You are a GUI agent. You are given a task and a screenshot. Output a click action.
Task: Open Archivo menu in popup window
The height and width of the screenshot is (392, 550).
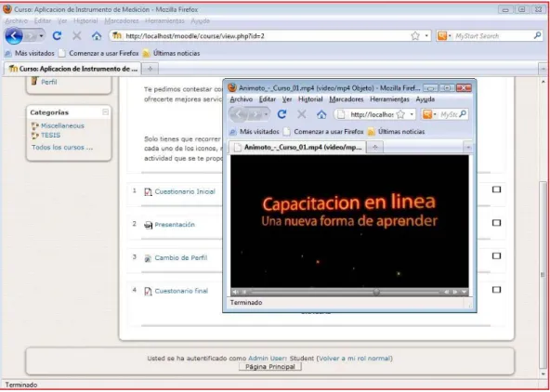(x=242, y=99)
